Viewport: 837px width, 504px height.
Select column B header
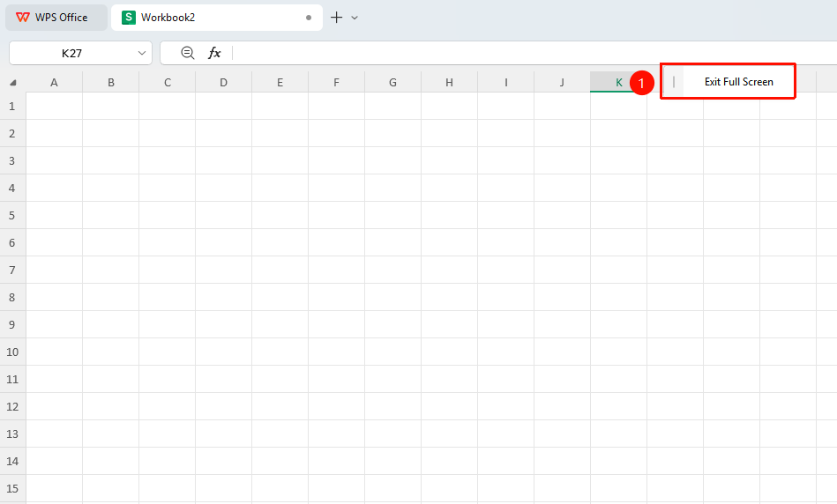[110, 82]
